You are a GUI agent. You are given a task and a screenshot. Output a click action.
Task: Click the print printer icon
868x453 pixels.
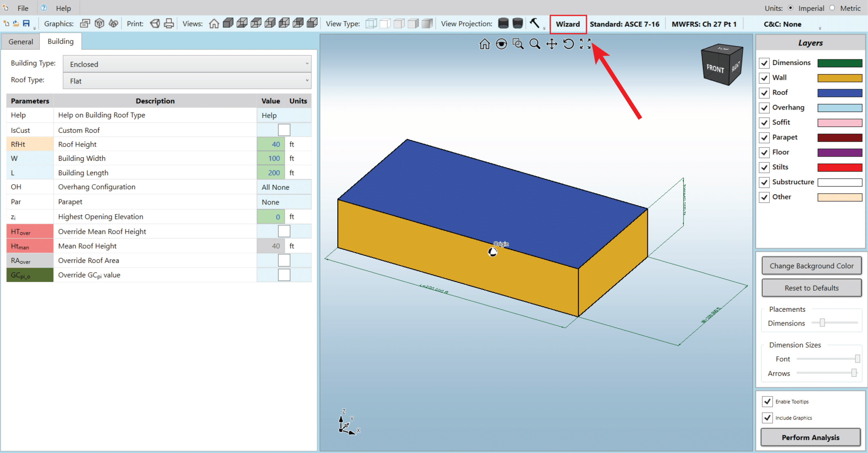tap(169, 23)
